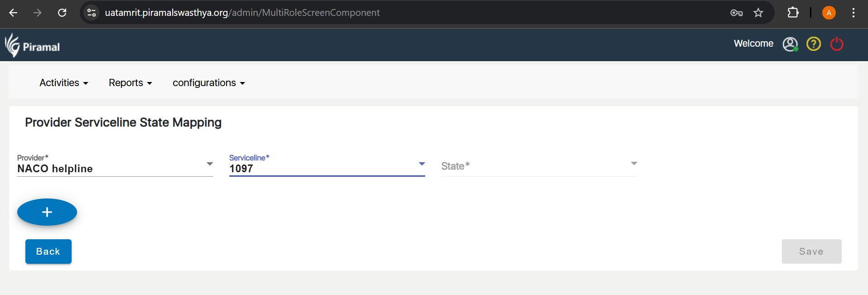Click the yellow help question icon
This screenshot has width=868, height=295.
coord(814,44)
